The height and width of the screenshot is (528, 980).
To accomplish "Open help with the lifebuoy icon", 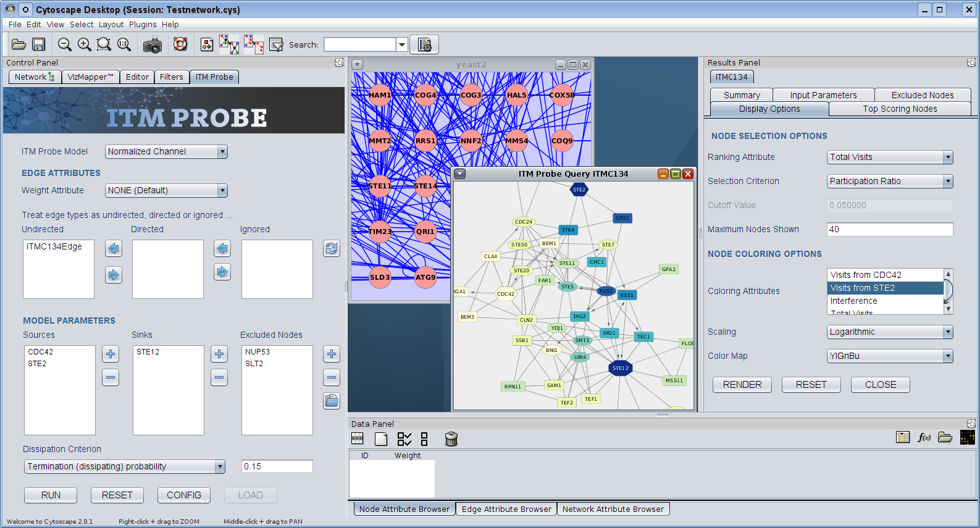I will coord(180,44).
